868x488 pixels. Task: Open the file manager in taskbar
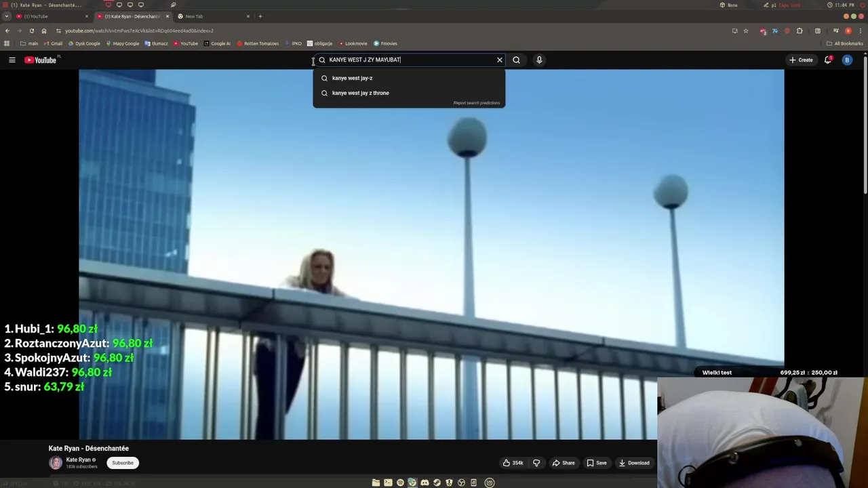click(x=376, y=483)
